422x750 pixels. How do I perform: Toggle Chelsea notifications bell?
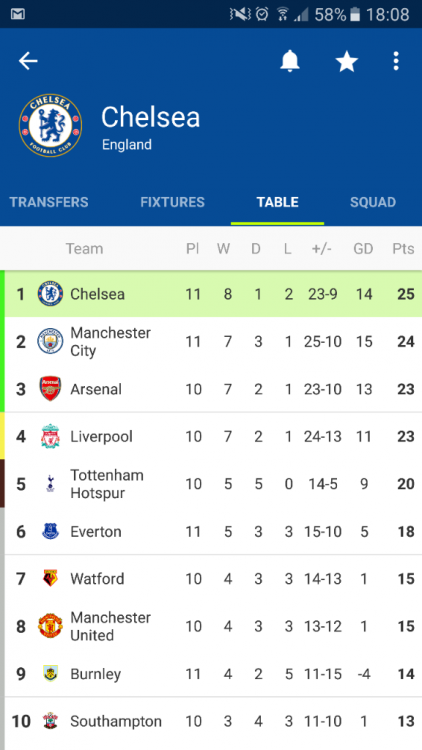289,61
